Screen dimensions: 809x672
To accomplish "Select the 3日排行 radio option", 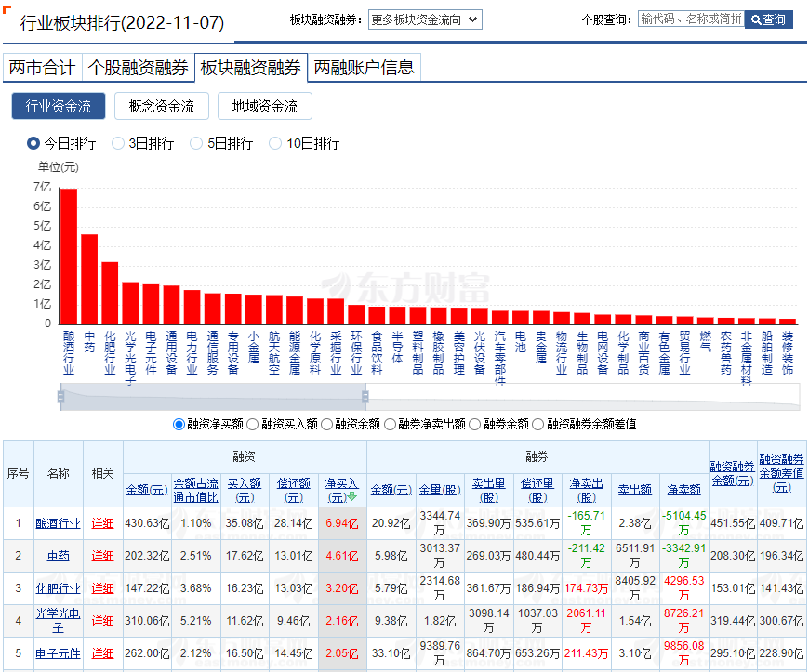I will tap(118, 143).
